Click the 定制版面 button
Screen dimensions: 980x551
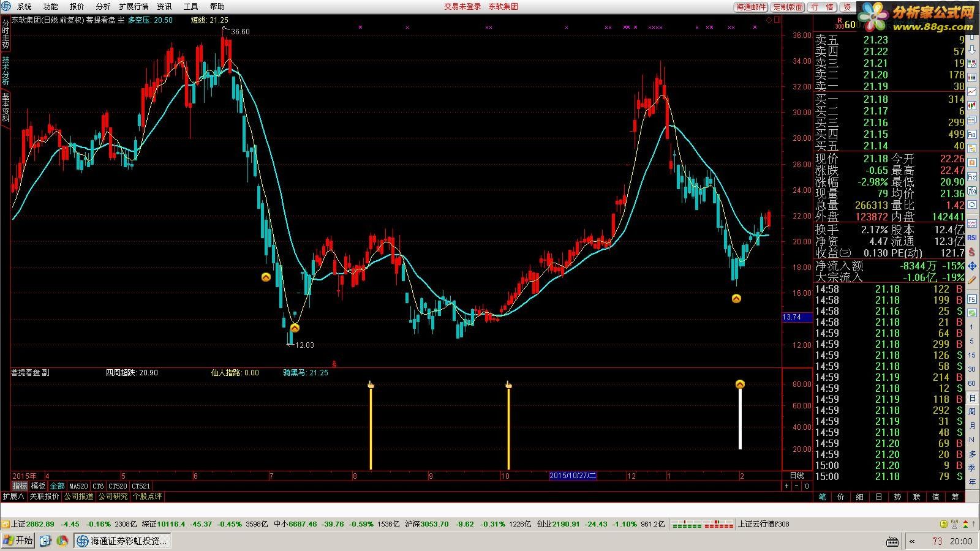788,7
